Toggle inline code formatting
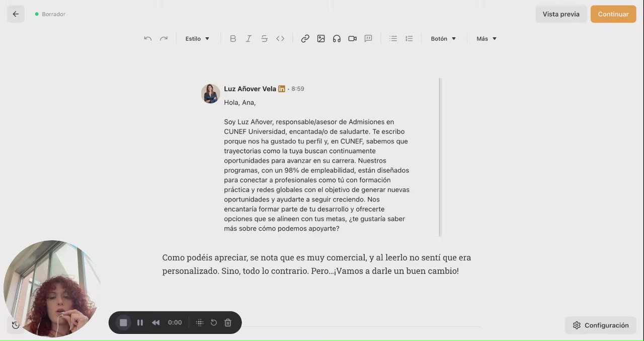644x341 pixels. 280,39
